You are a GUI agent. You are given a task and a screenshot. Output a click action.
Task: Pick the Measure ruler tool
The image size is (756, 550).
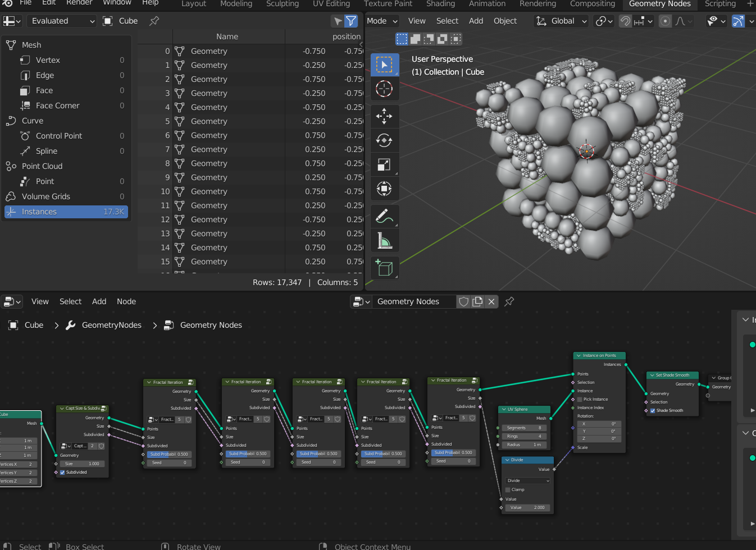(x=384, y=241)
